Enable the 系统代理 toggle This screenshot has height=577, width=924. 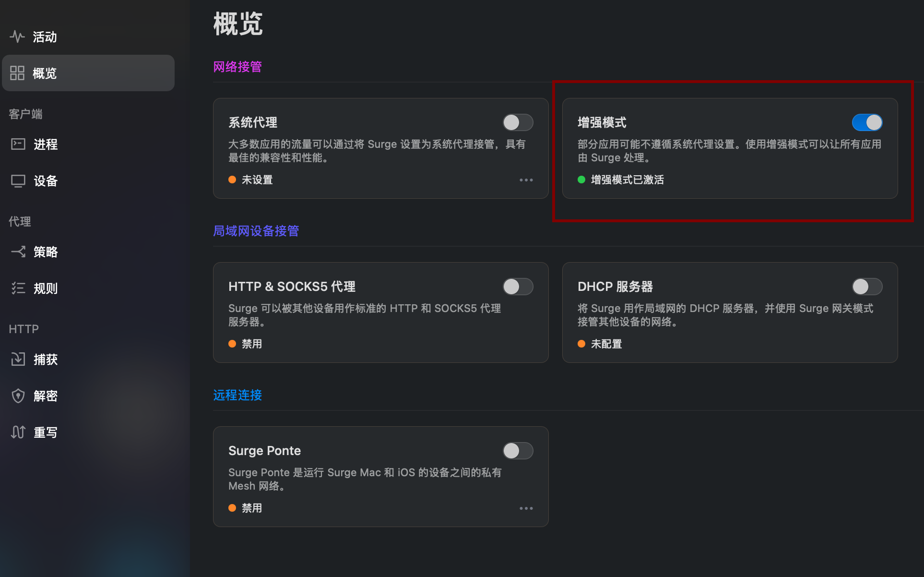coord(518,122)
